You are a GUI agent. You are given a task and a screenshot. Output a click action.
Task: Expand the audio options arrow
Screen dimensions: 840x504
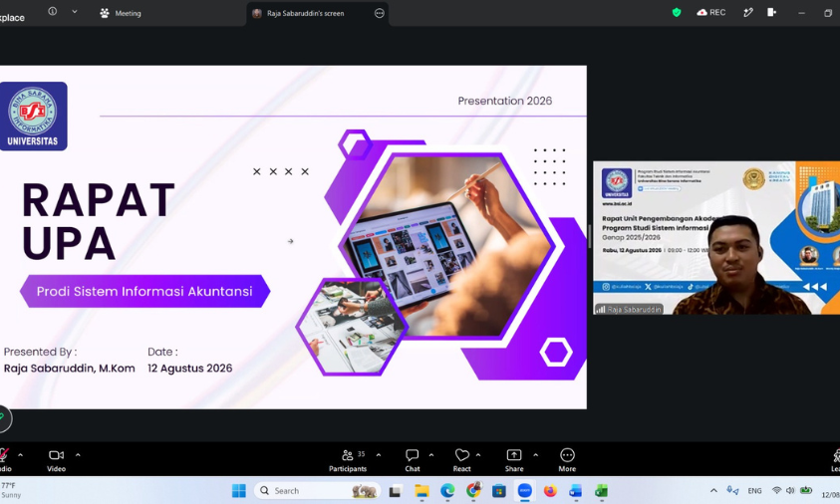[x=20, y=455]
